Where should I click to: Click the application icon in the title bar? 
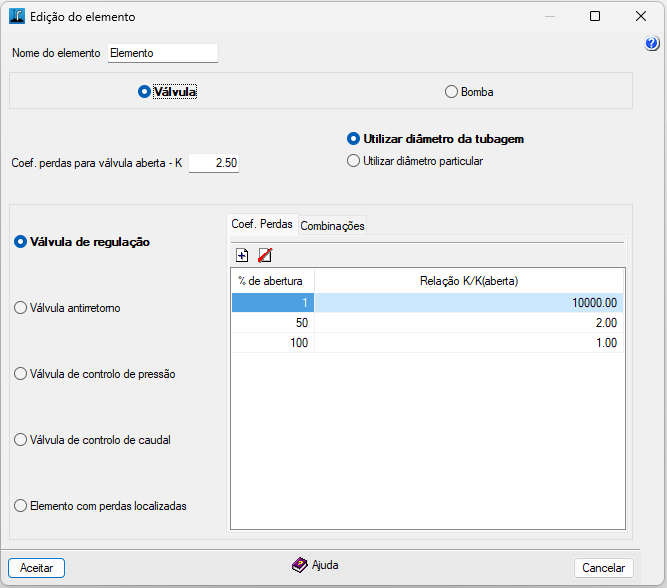[x=17, y=16]
